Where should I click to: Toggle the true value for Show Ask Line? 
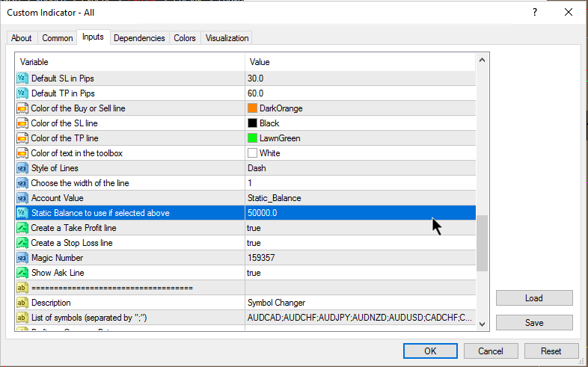(x=360, y=273)
